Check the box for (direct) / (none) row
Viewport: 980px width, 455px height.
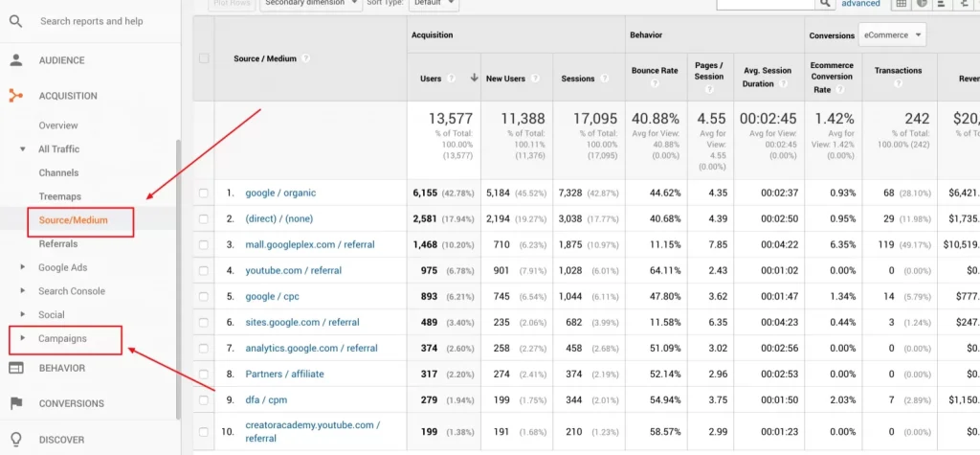203,219
